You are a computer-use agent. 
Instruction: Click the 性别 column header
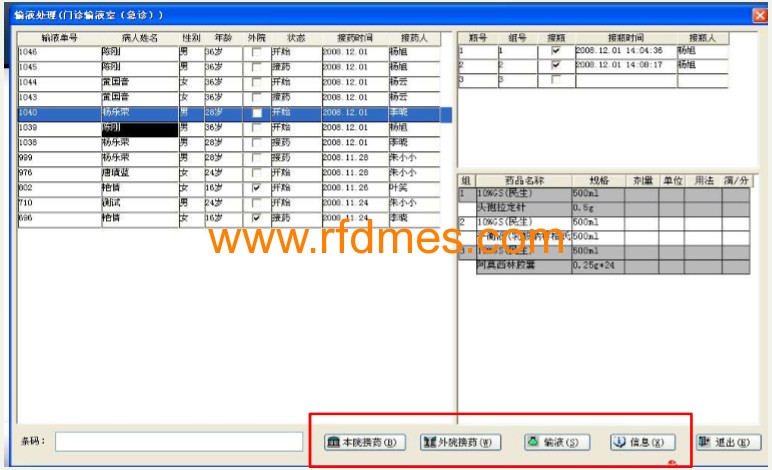click(191, 38)
